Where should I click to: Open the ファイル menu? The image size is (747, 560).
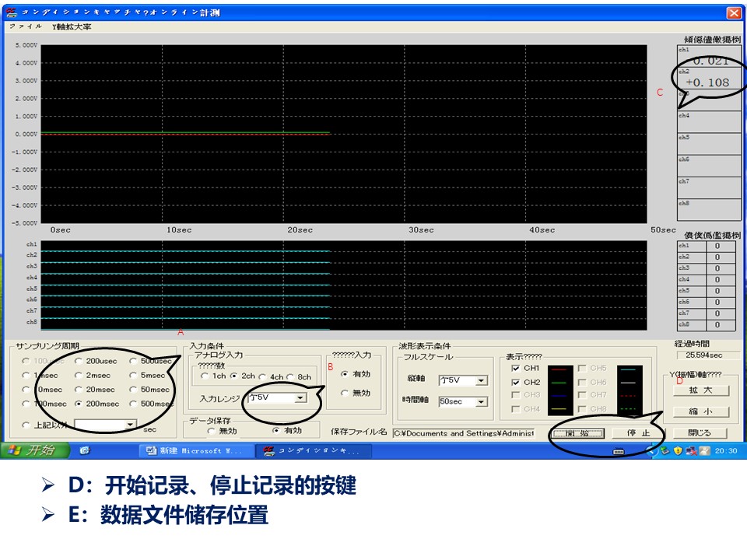click(x=26, y=26)
